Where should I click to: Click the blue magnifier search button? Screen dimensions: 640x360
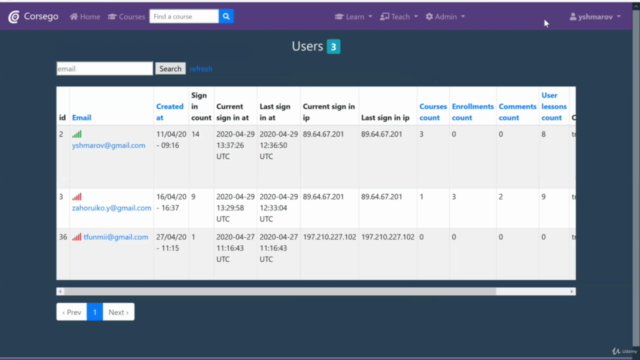coord(226,17)
